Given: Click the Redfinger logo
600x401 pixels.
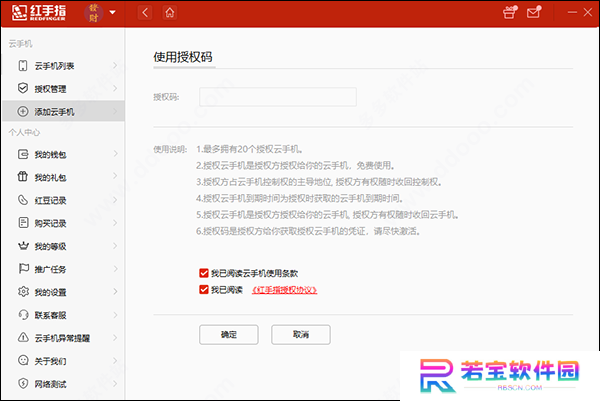Looking at the screenshot, I should tap(38, 13).
